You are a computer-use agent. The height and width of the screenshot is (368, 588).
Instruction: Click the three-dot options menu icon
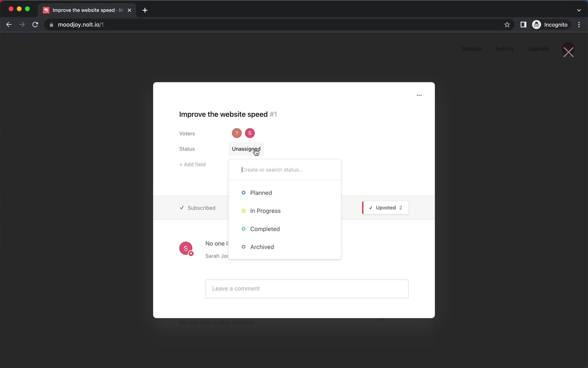click(x=419, y=95)
